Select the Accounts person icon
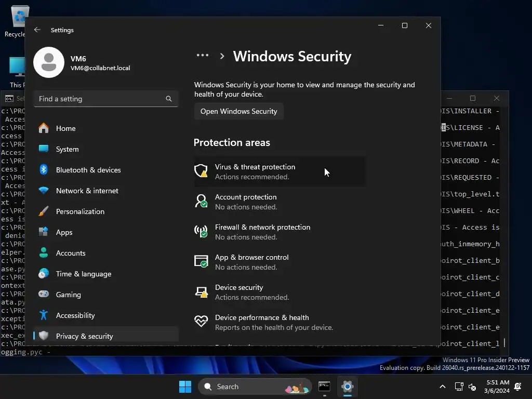 click(x=44, y=253)
